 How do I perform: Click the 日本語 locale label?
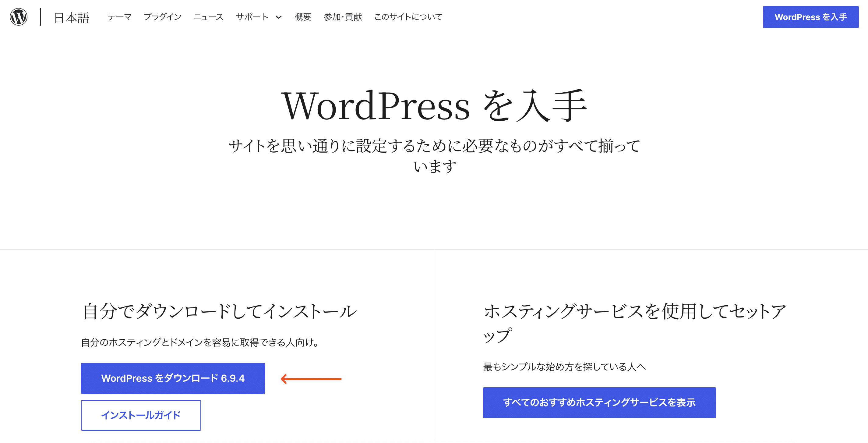click(x=72, y=18)
